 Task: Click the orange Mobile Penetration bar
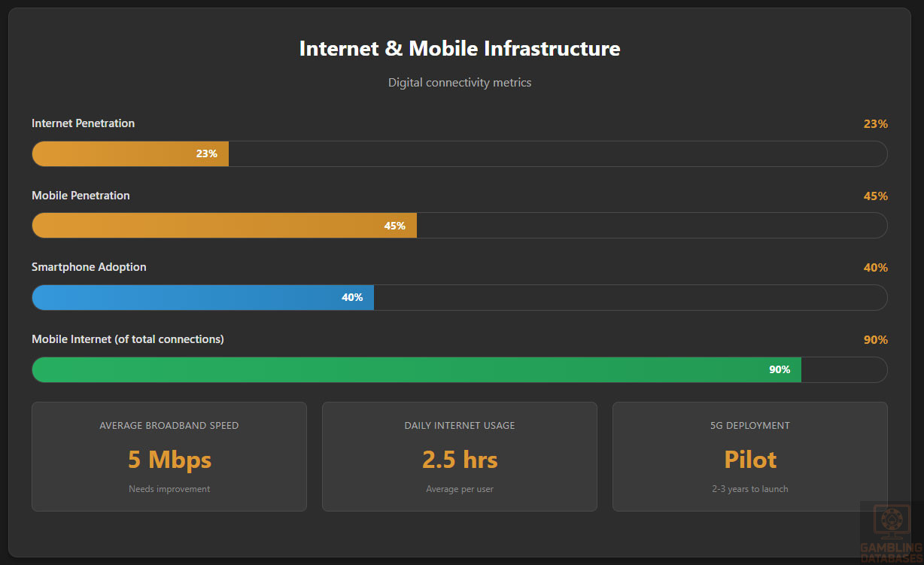(x=224, y=226)
